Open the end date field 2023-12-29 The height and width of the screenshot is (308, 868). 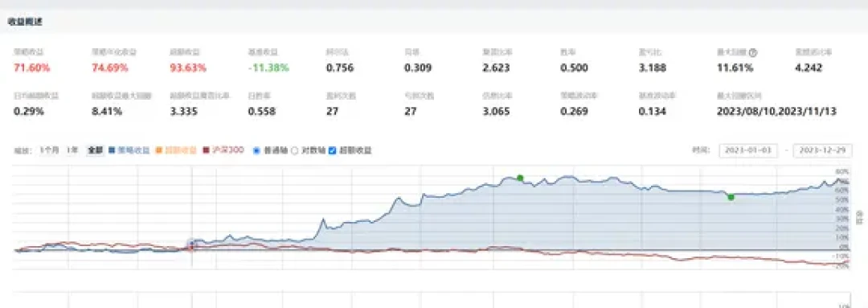(822, 150)
